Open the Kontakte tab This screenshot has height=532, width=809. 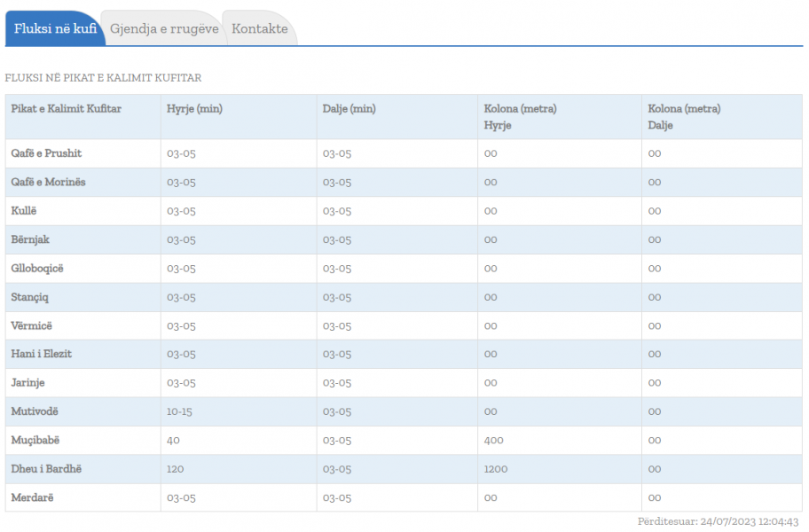(x=260, y=28)
